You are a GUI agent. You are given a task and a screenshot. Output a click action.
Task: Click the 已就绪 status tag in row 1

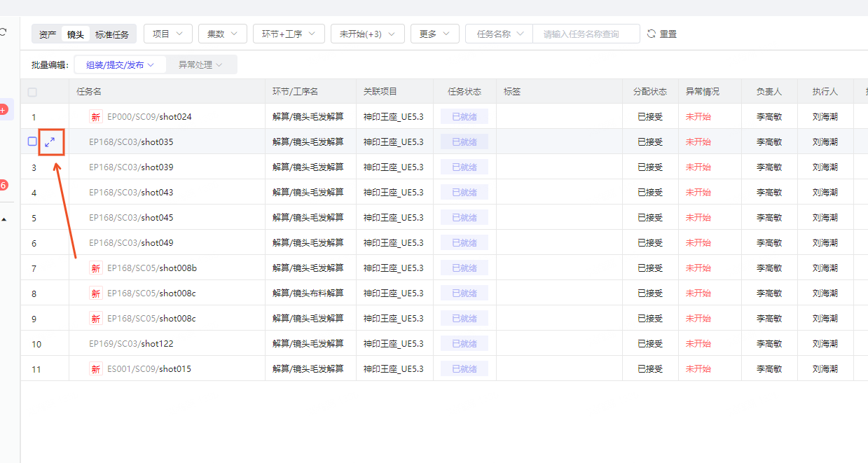[x=464, y=117]
